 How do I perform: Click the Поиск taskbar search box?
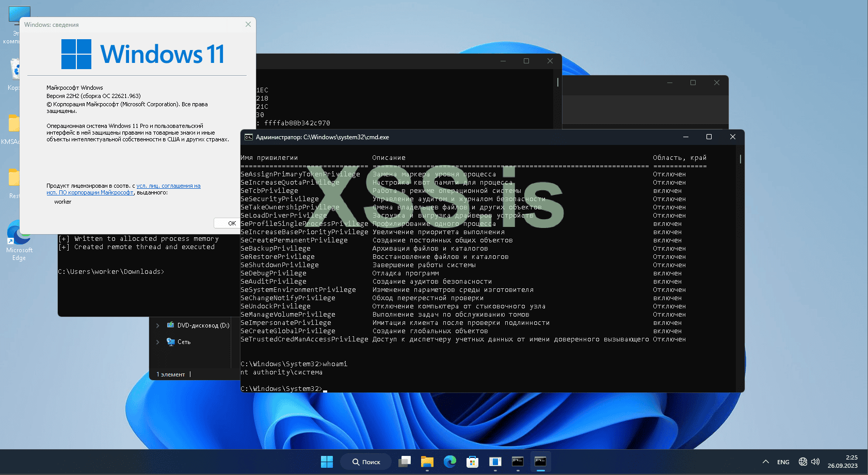(x=366, y=462)
